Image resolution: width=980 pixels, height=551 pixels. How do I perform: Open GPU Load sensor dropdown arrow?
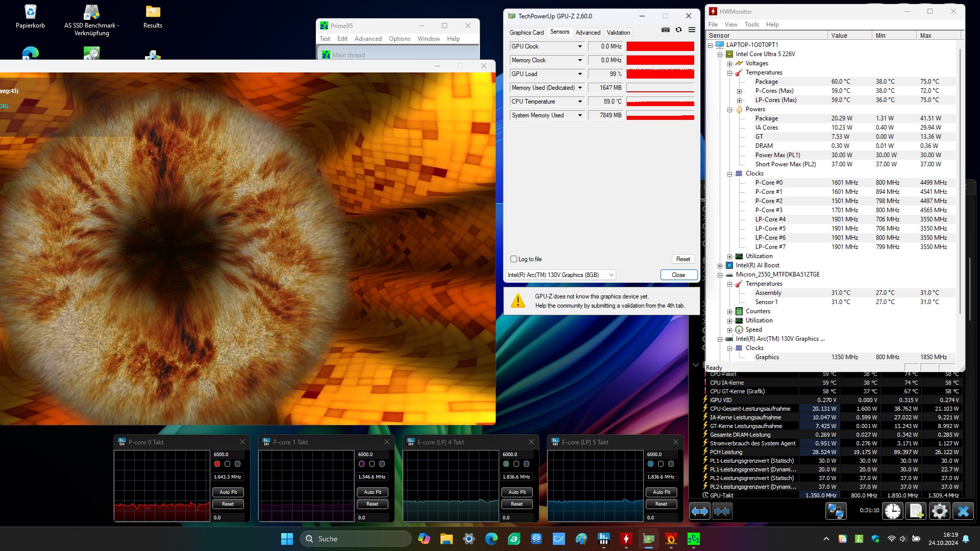580,74
